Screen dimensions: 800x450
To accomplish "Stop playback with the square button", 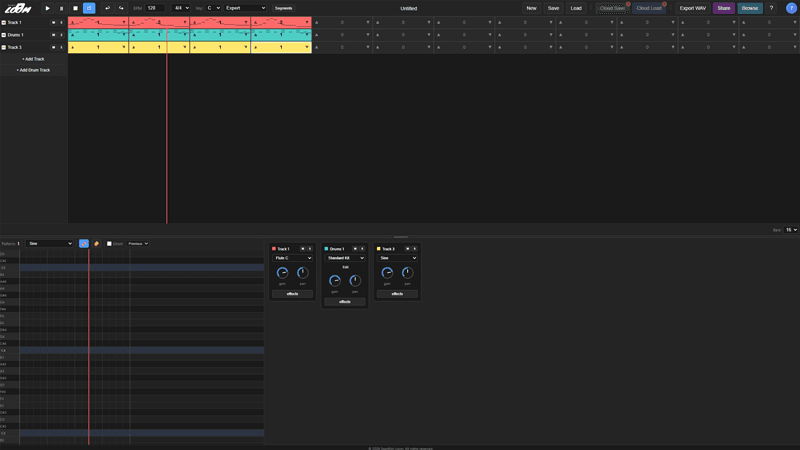I will point(75,8).
